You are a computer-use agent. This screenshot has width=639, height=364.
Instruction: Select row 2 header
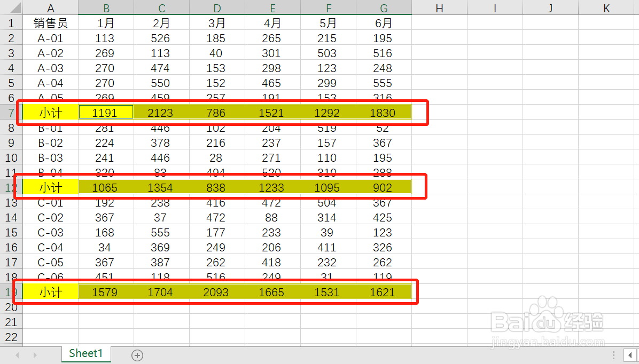pos(11,38)
